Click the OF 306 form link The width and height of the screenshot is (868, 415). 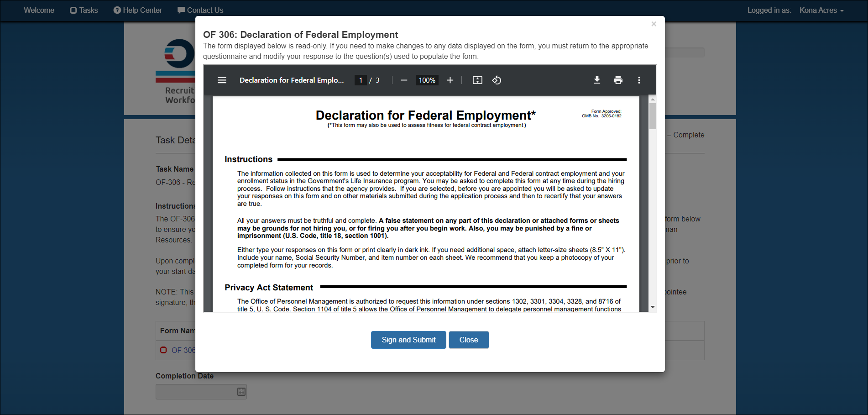(x=183, y=350)
